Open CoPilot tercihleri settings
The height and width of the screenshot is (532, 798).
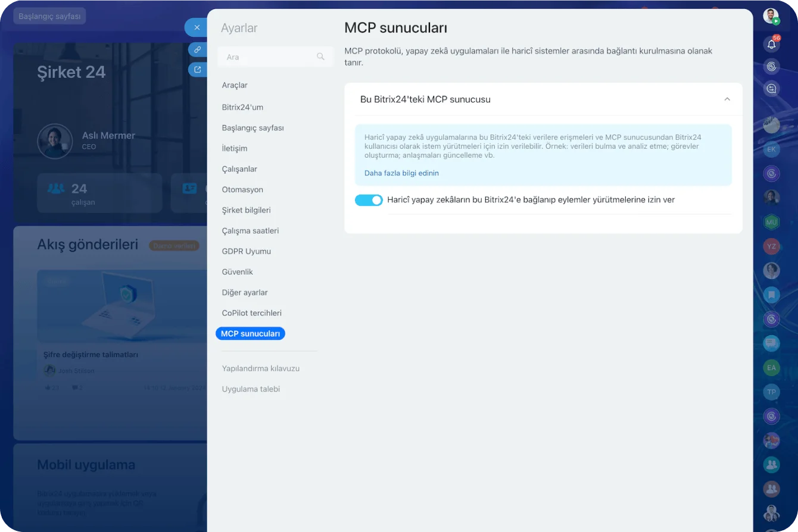coord(251,313)
